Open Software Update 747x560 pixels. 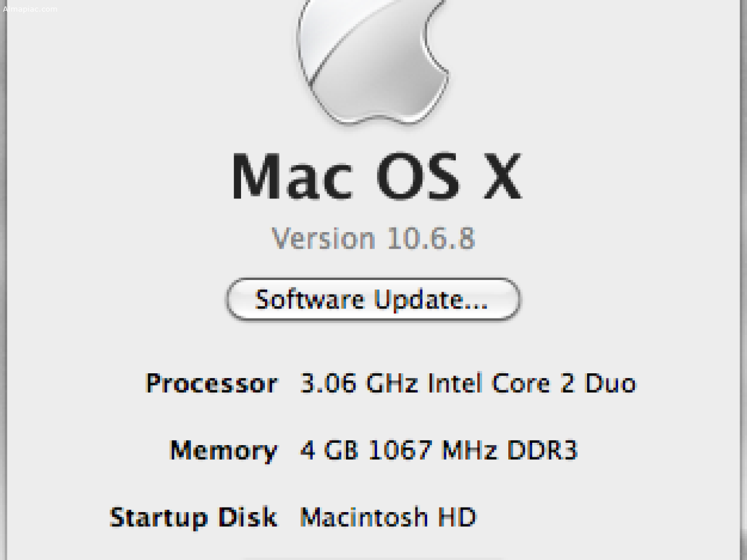pyautogui.click(x=373, y=299)
